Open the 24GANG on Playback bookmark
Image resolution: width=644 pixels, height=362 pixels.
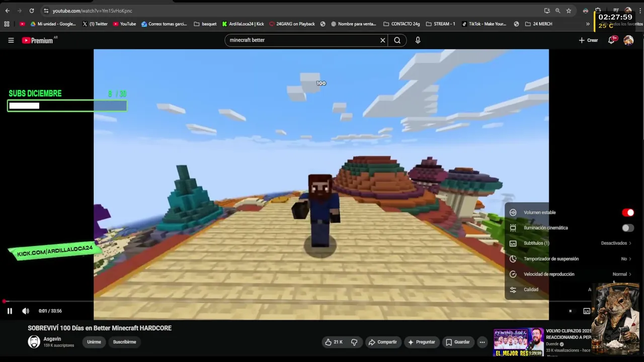coord(292,24)
